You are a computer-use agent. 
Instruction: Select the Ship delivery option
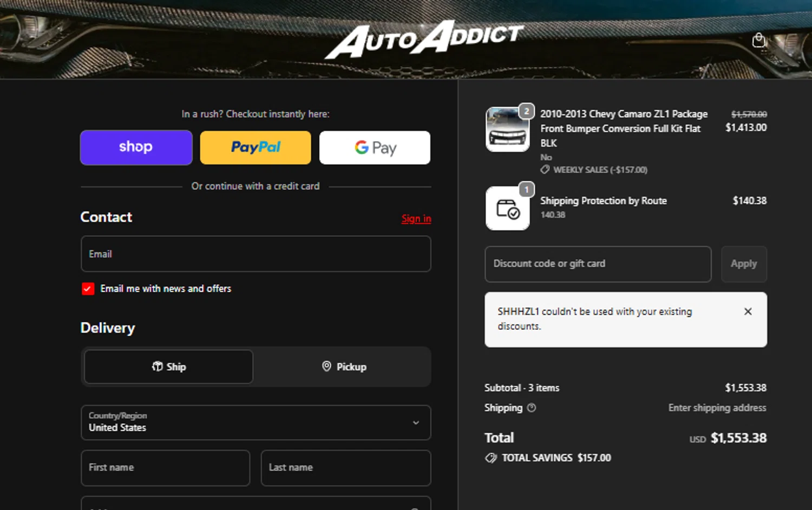(168, 367)
